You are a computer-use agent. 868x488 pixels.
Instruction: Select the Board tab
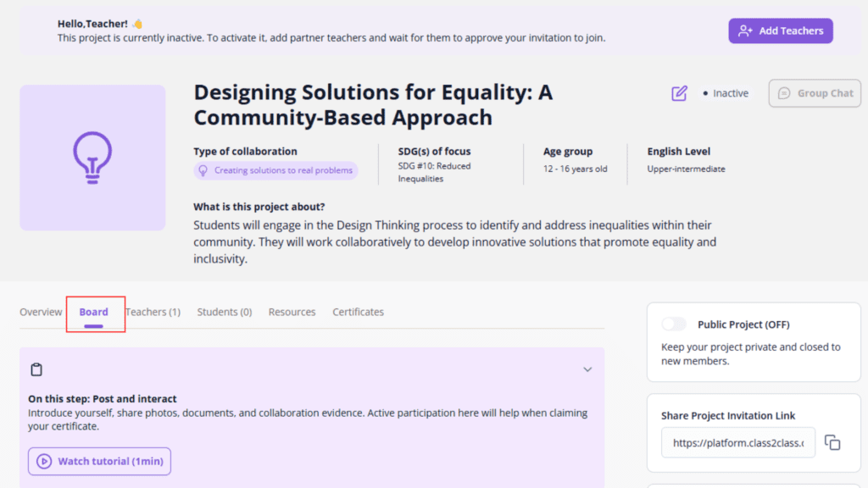point(93,312)
